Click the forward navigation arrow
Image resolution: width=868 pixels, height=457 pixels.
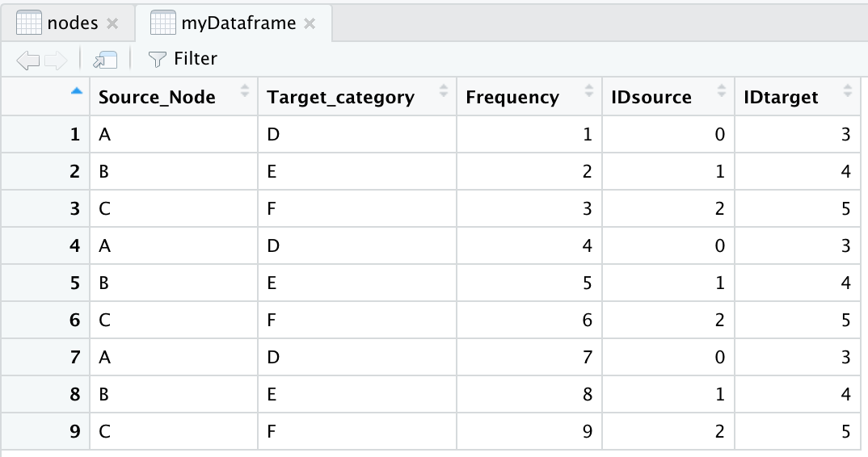[x=56, y=59]
